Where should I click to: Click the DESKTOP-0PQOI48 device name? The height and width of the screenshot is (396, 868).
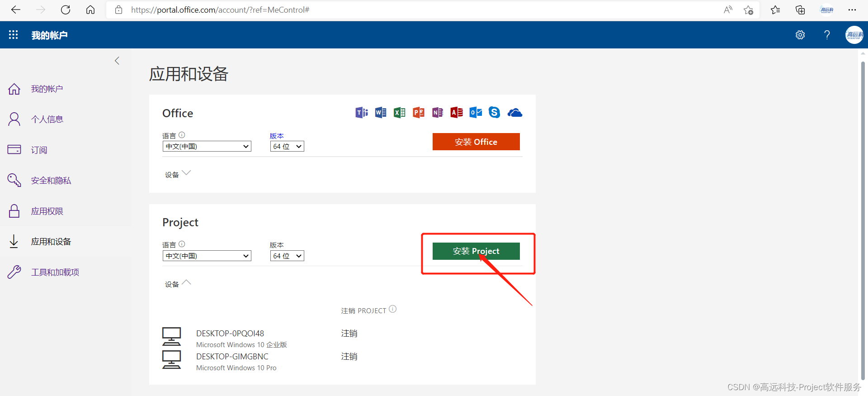pyautogui.click(x=230, y=334)
